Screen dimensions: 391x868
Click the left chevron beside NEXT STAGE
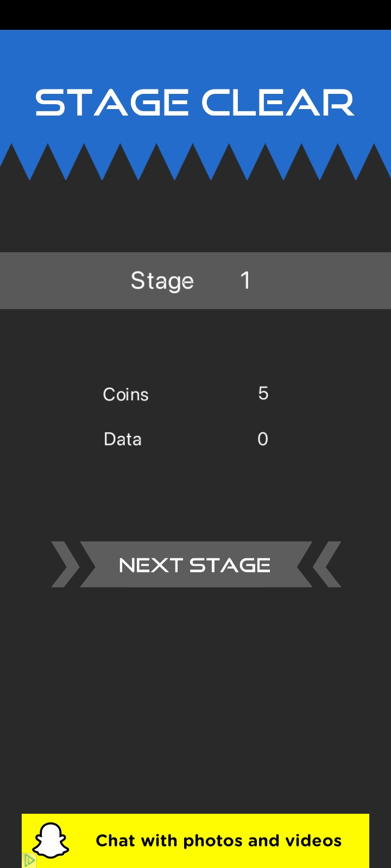point(65,564)
